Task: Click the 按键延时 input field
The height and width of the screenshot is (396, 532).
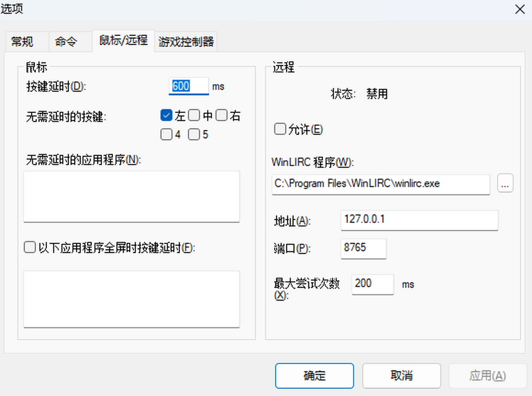Action: (188, 86)
